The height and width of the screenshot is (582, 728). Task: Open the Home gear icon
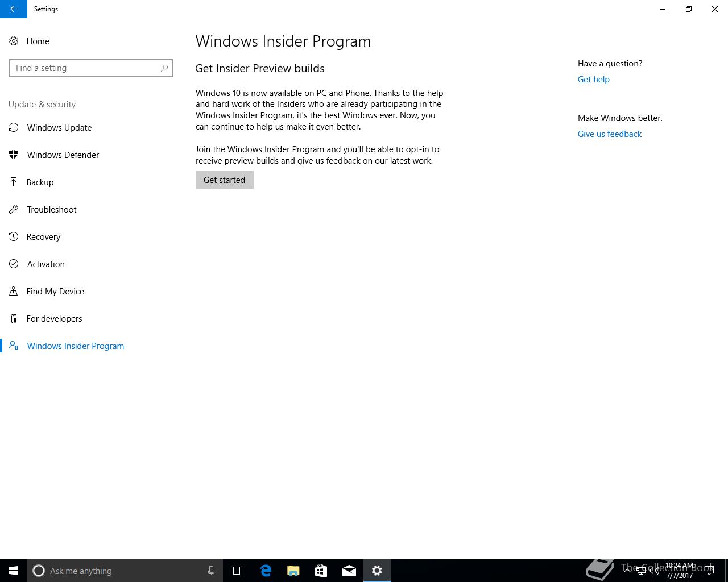point(14,41)
